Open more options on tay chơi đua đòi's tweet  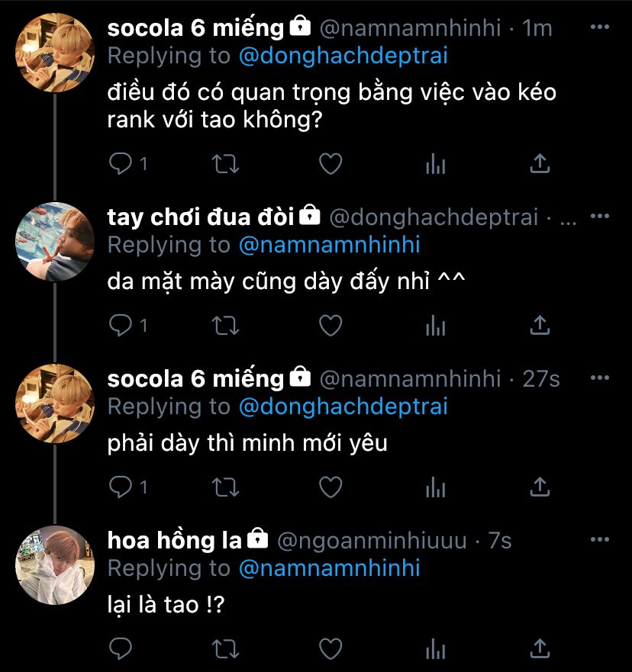pos(601,217)
